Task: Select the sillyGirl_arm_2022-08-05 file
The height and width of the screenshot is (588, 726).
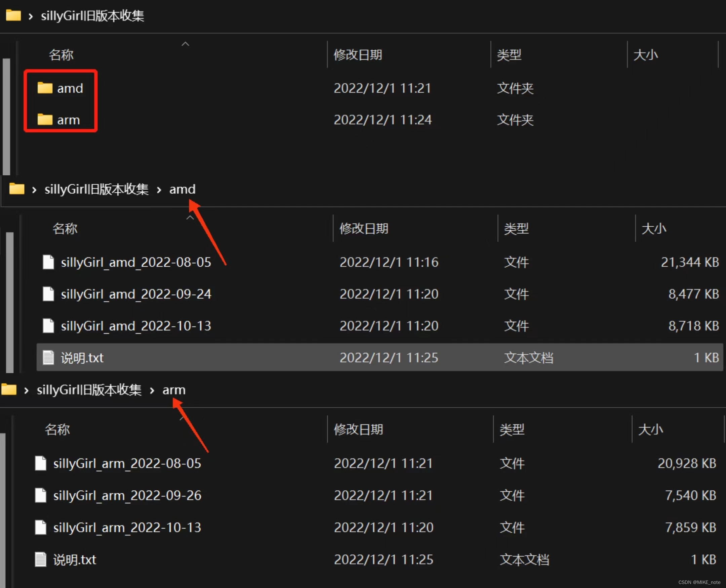Action: [x=127, y=463]
